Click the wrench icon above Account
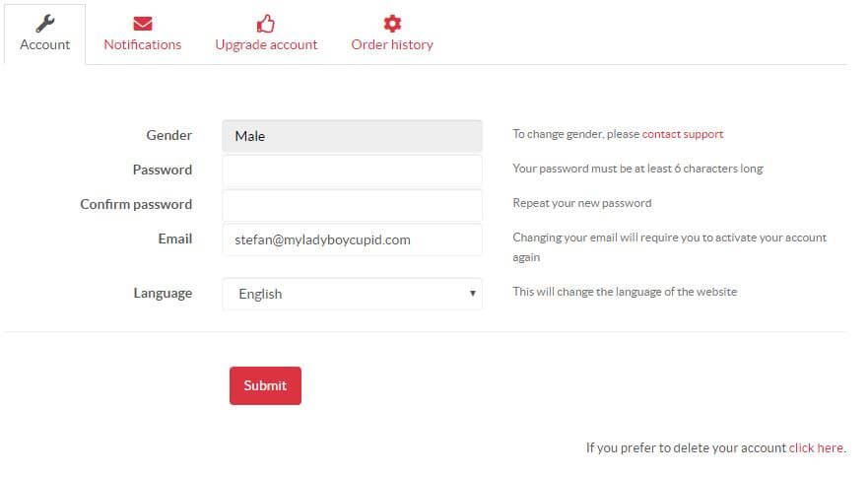The width and height of the screenshot is (868, 477). click(x=45, y=24)
